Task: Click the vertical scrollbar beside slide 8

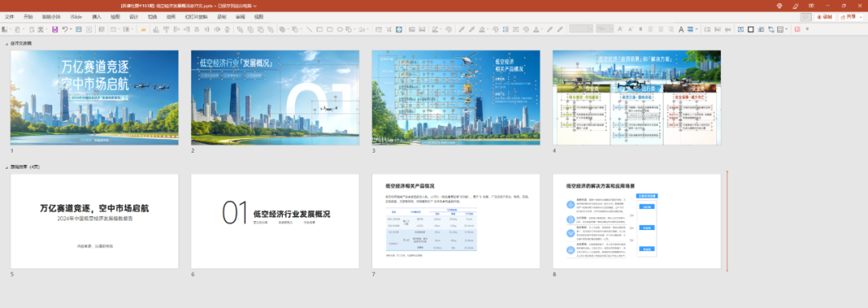Action: tap(727, 222)
